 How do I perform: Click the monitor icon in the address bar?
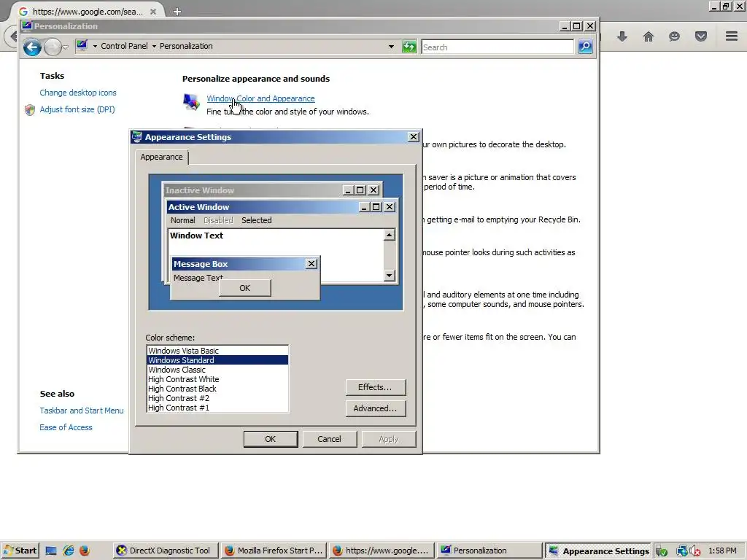[x=82, y=46]
